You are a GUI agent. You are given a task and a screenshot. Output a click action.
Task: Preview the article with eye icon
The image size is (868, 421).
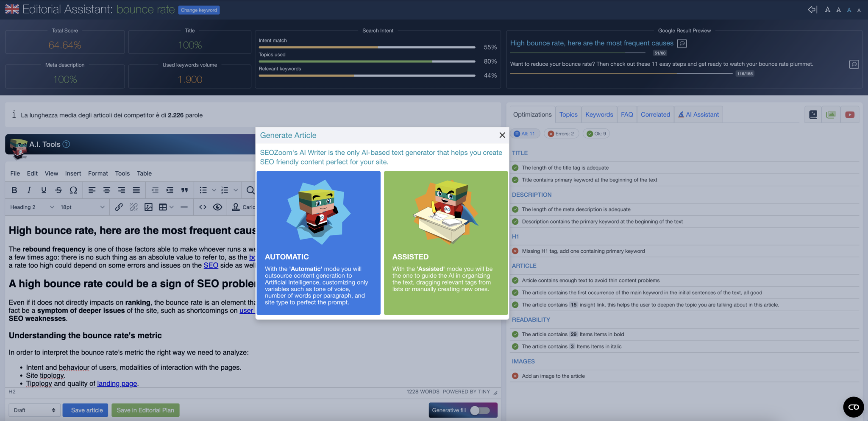[x=217, y=207]
